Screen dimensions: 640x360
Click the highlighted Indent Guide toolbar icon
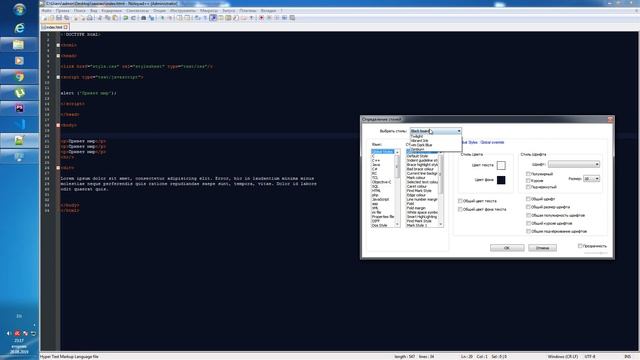213,18
